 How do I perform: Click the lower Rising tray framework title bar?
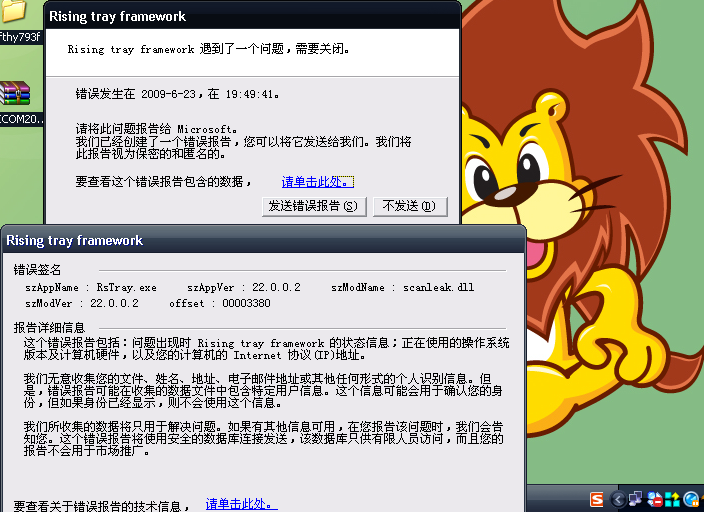point(264,240)
